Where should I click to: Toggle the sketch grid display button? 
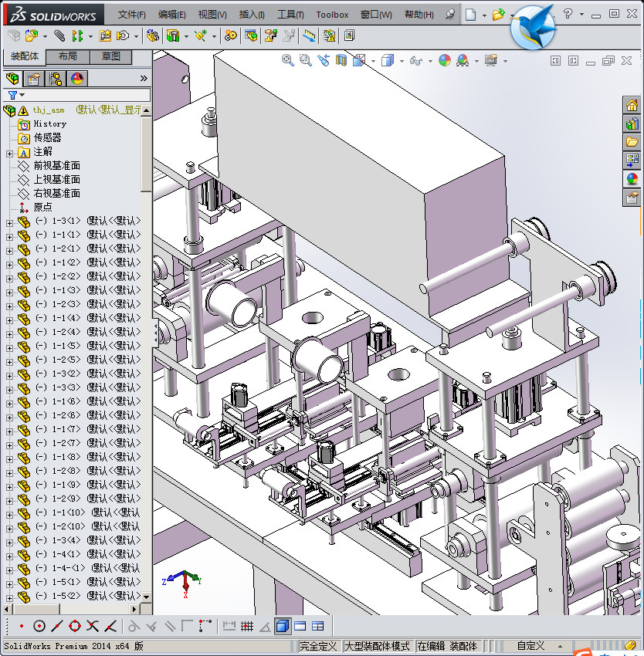[x=247, y=626]
